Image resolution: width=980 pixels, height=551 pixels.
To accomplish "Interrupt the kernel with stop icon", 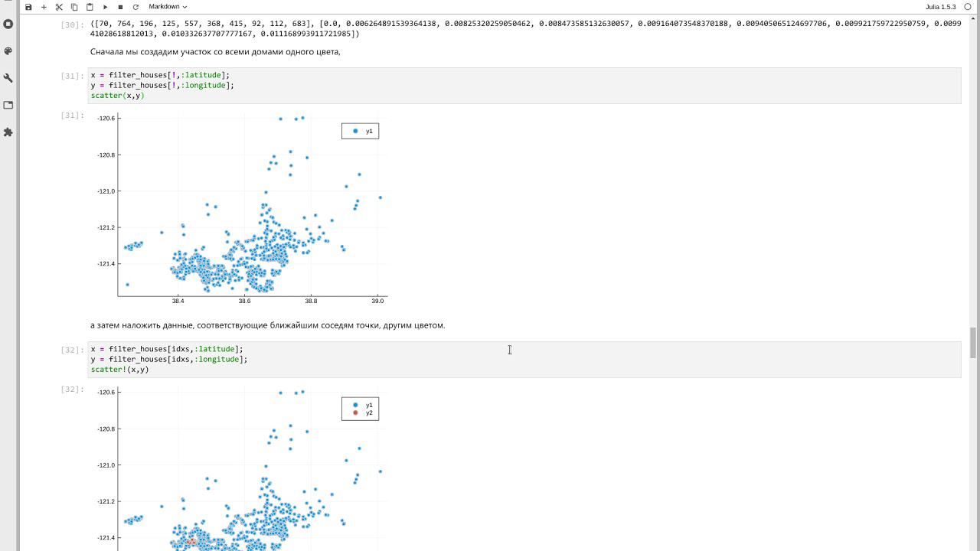I will click(120, 7).
